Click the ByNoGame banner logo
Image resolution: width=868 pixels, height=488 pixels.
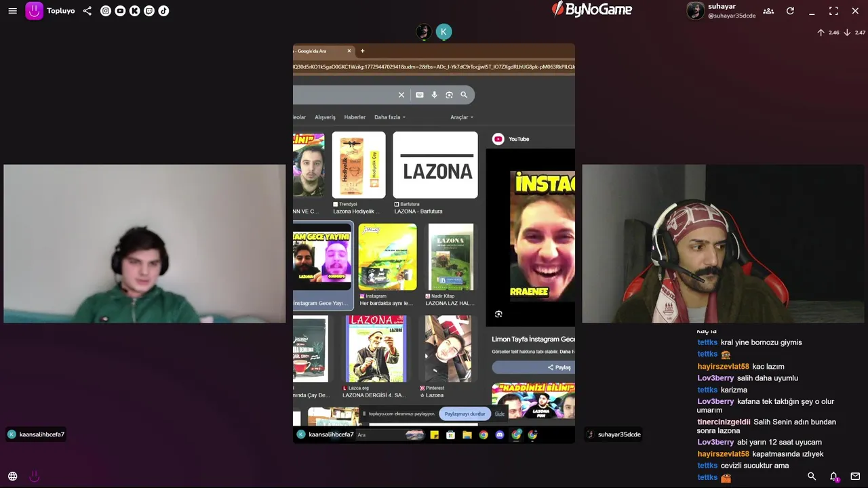tap(591, 9)
